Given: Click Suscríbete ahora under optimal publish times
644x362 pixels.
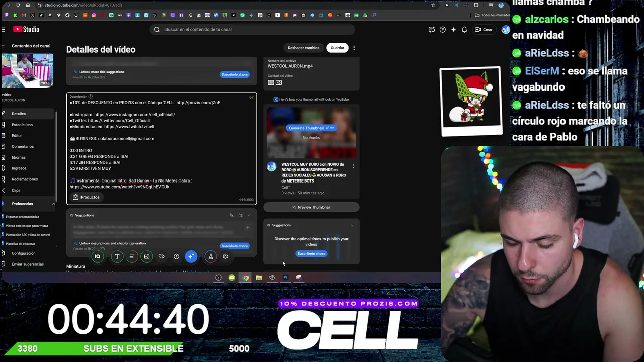Looking at the screenshot, I should click(x=311, y=254).
